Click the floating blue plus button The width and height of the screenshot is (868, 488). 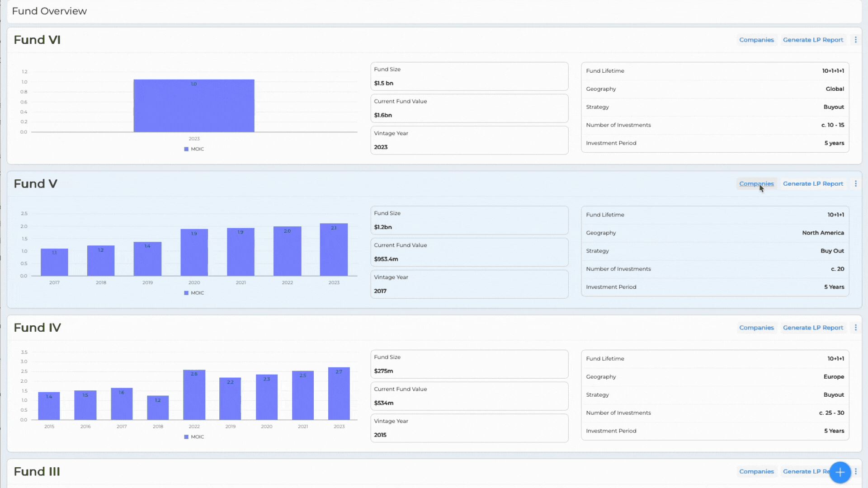(840, 472)
